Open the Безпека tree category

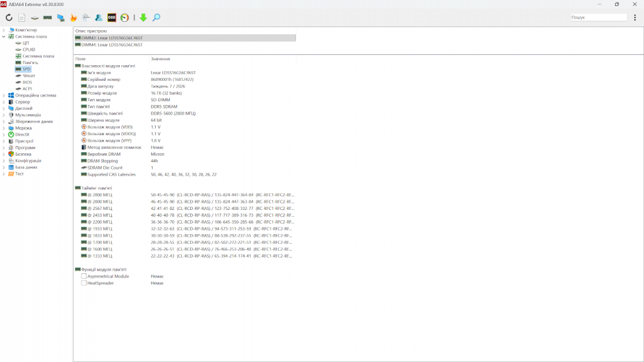(23, 154)
